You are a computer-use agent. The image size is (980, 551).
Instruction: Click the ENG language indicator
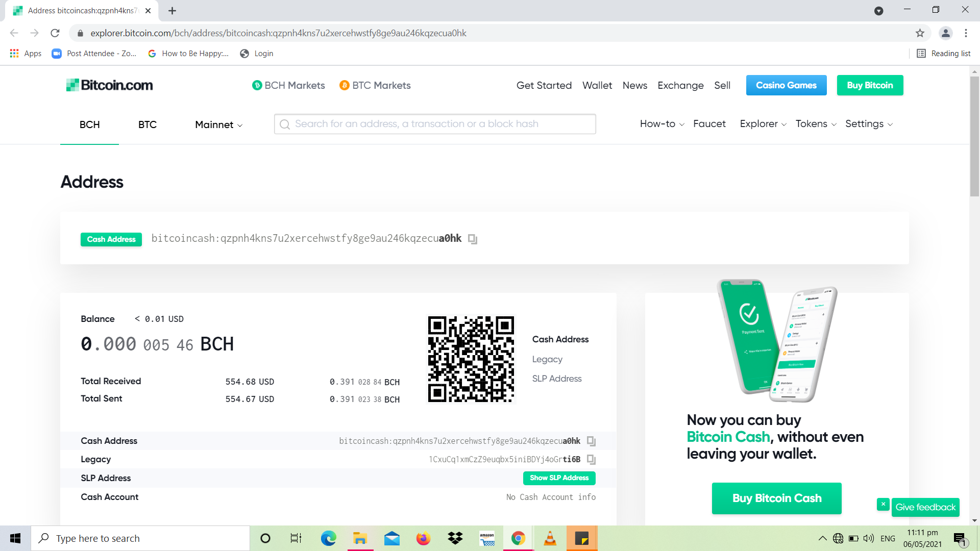(888, 538)
